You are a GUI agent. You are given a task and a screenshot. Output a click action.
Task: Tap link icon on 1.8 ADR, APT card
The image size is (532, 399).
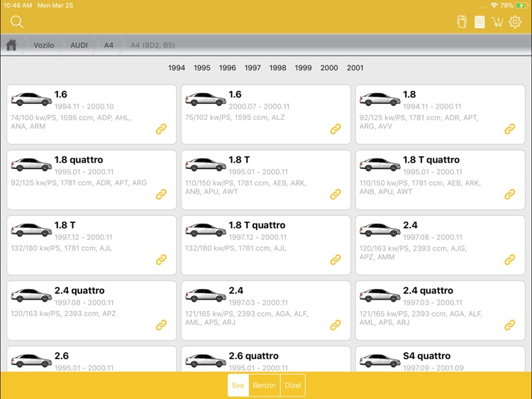pyautogui.click(x=509, y=129)
